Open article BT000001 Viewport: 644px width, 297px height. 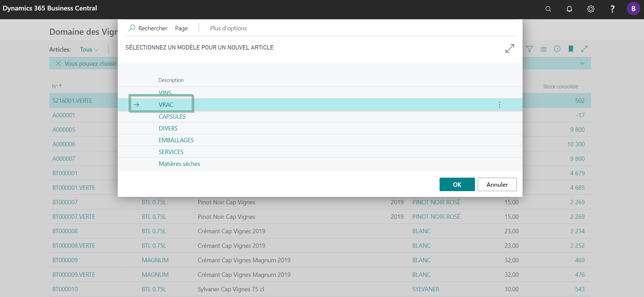coord(65,173)
